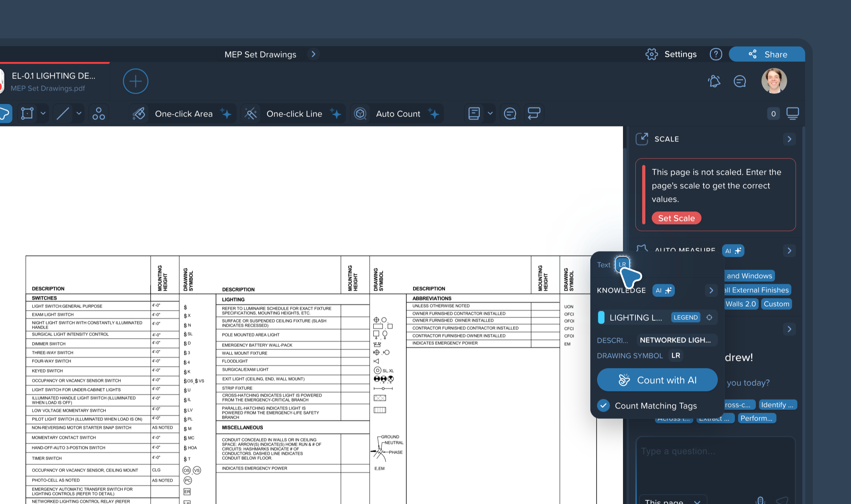Image resolution: width=851 pixels, height=504 pixels.
Task: Expand the Scale panel chevron
Action: coord(789,139)
